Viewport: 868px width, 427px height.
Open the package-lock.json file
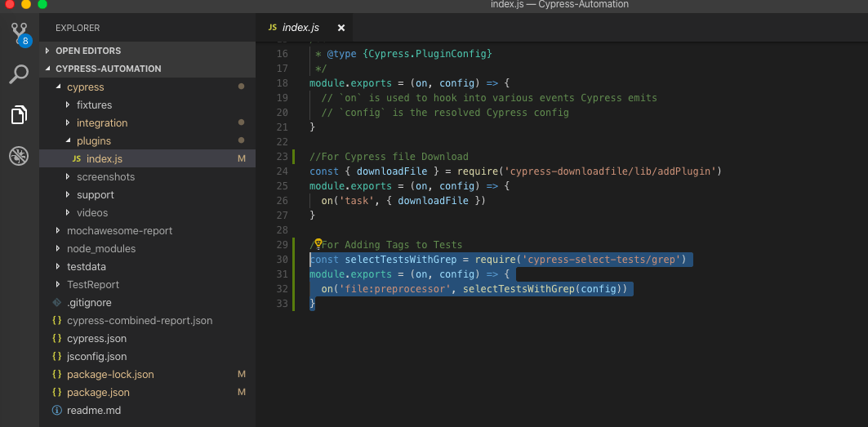click(147, 375)
